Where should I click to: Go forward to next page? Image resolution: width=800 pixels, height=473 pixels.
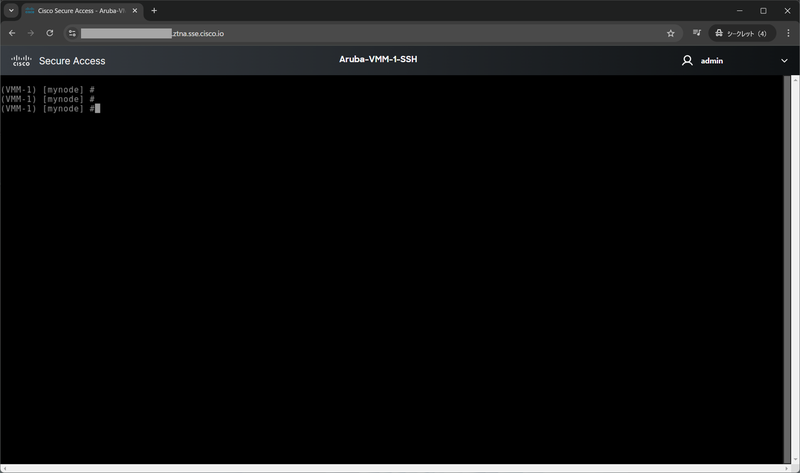(31, 33)
